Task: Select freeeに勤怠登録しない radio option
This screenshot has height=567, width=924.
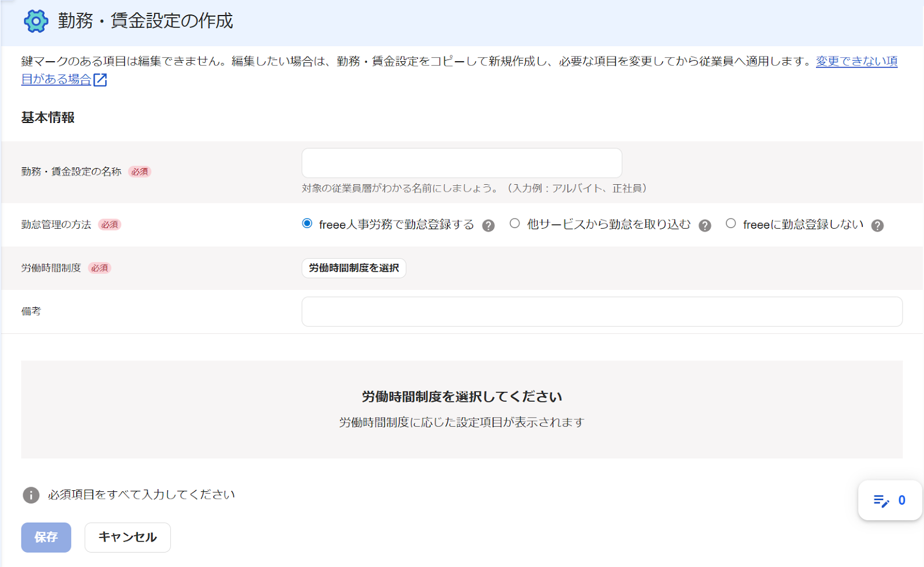Action: click(731, 224)
